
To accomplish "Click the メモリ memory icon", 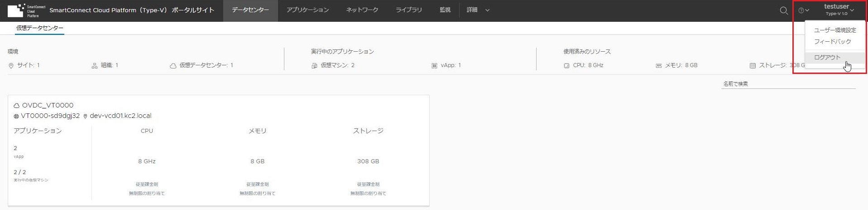I will point(659,66).
